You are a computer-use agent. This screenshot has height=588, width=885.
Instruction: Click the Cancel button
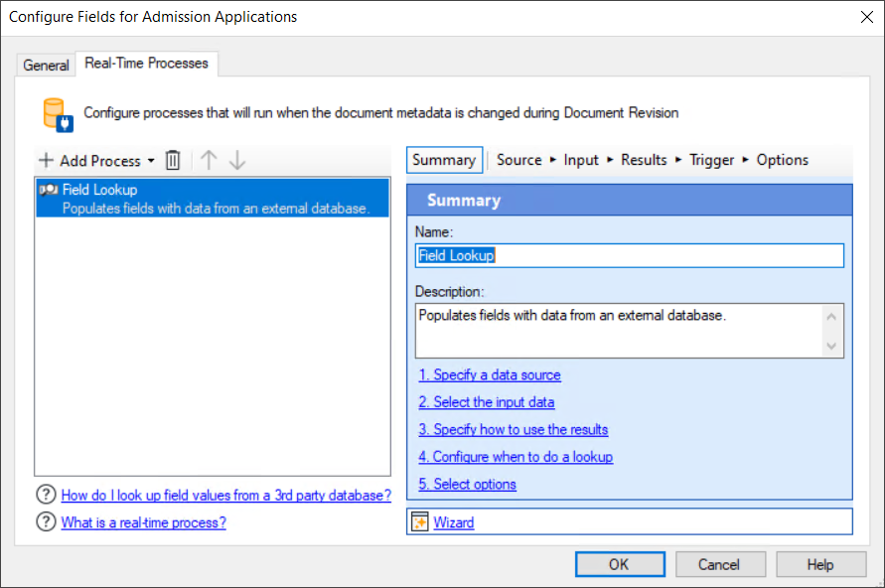[720, 563]
